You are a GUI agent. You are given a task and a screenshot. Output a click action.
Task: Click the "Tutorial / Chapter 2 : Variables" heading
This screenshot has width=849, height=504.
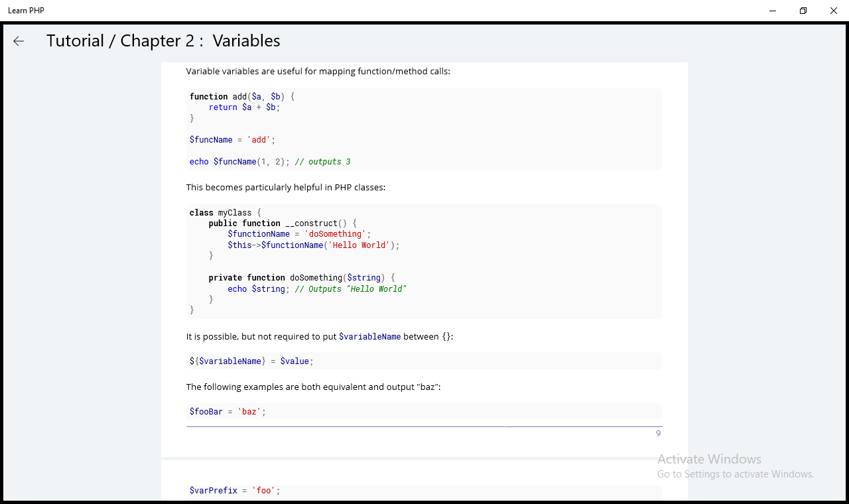tap(163, 41)
